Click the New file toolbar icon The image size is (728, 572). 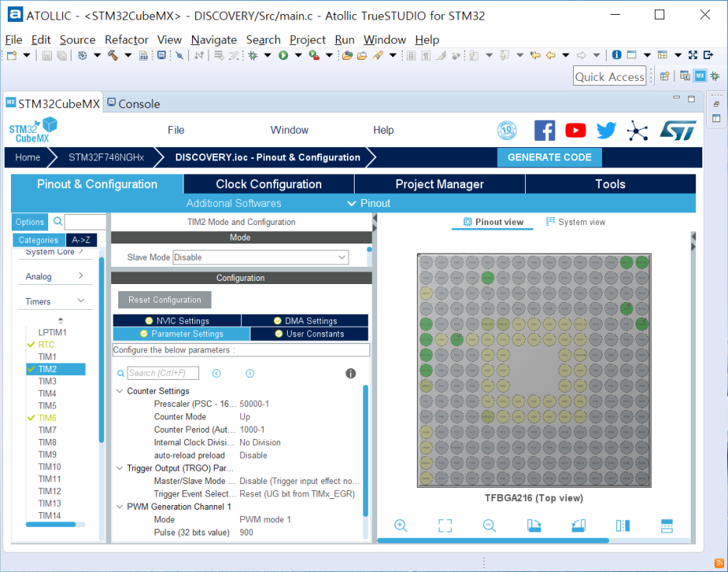[x=12, y=55]
